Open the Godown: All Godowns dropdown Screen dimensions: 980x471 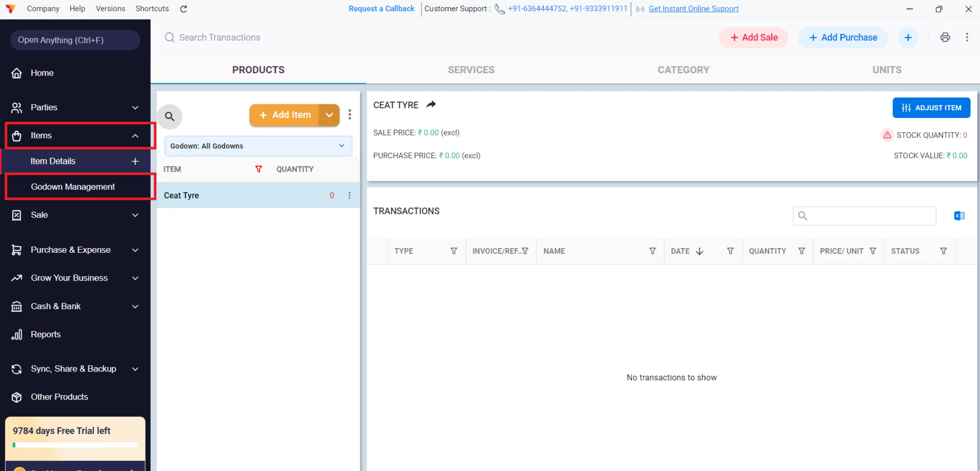tap(258, 146)
